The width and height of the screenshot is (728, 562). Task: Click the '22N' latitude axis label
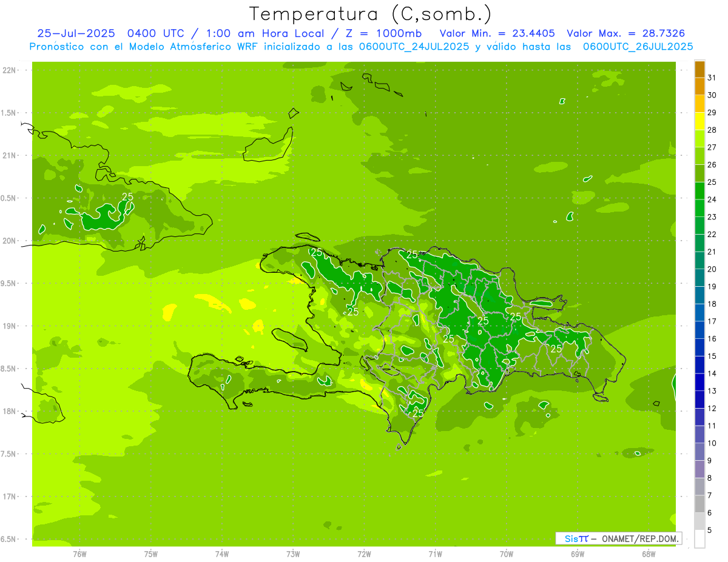pos(8,70)
